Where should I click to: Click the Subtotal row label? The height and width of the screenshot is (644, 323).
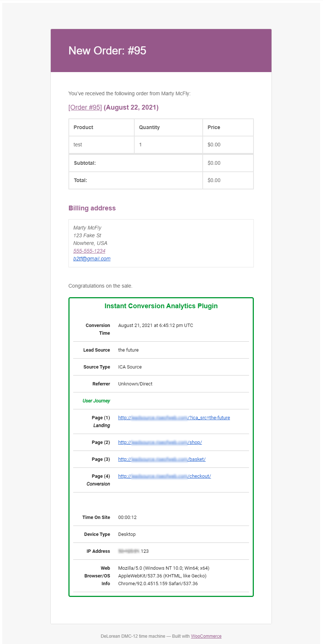point(85,163)
